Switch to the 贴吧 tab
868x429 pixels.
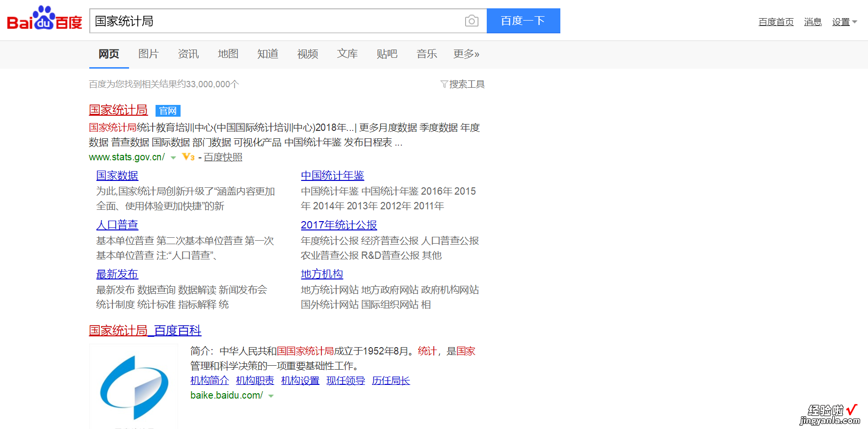coord(387,54)
